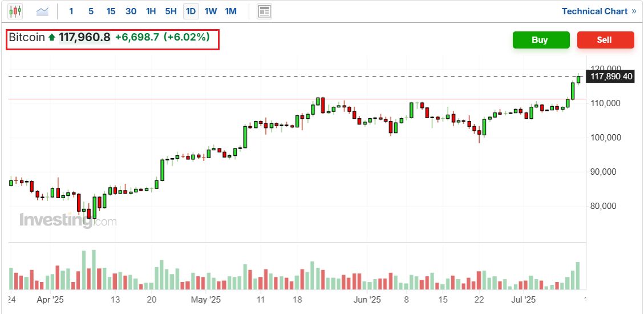This screenshot has height=314, width=644.
Task: Change the interval to 1W
Action: 210,11
